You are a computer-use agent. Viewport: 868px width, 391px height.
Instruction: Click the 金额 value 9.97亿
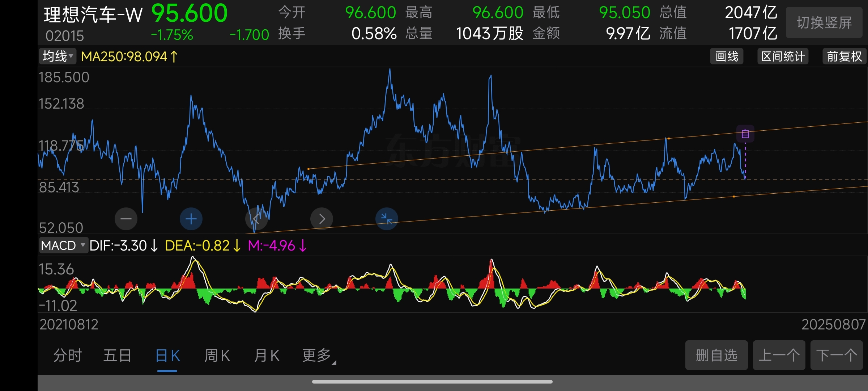[x=628, y=34]
